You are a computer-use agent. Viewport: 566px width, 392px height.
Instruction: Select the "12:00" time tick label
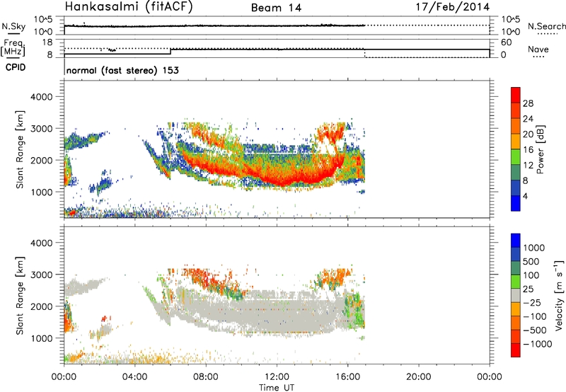277,376
